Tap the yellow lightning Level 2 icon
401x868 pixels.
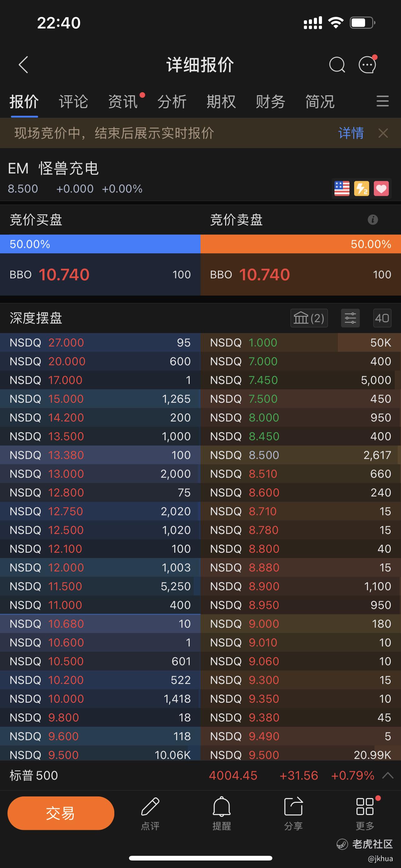[x=362, y=188]
